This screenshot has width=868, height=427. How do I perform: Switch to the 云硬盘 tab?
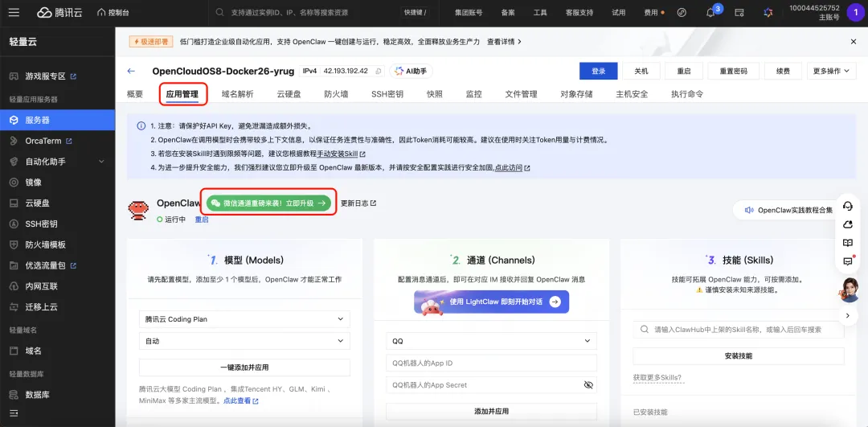tap(289, 94)
